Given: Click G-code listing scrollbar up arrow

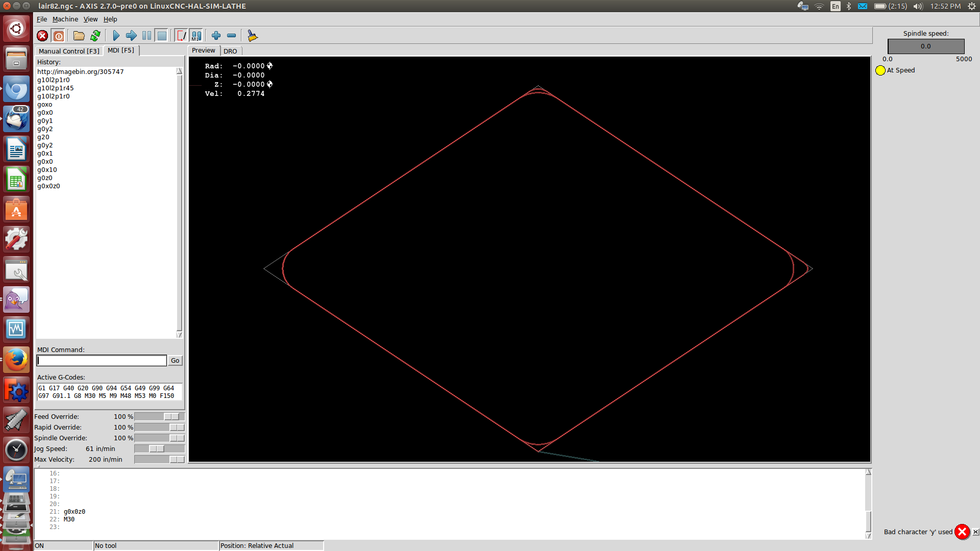Looking at the screenshot, I should 868,472.
